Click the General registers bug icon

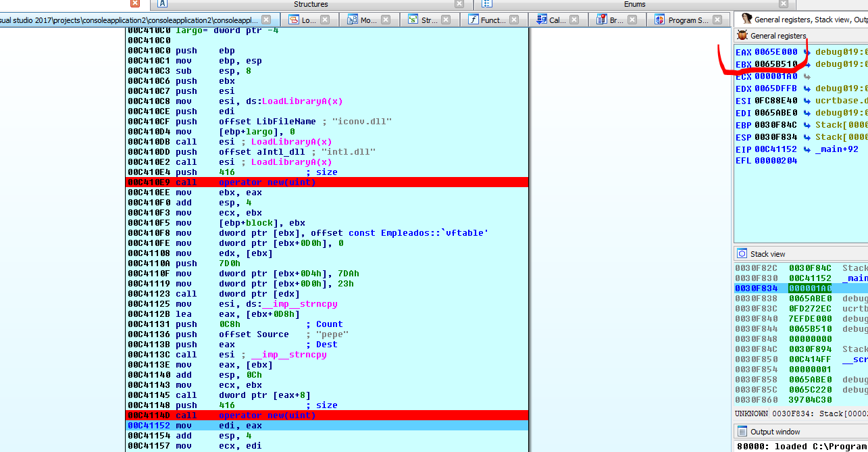click(742, 36)
